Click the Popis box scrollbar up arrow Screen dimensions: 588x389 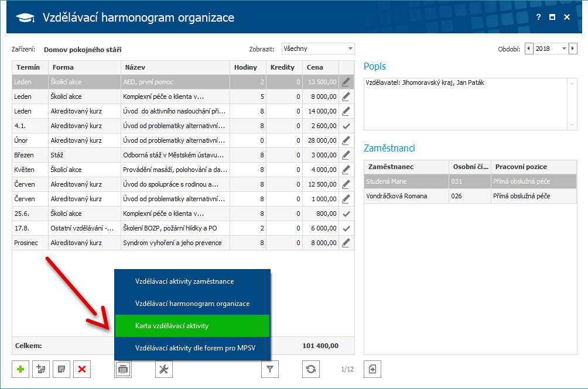572,83
